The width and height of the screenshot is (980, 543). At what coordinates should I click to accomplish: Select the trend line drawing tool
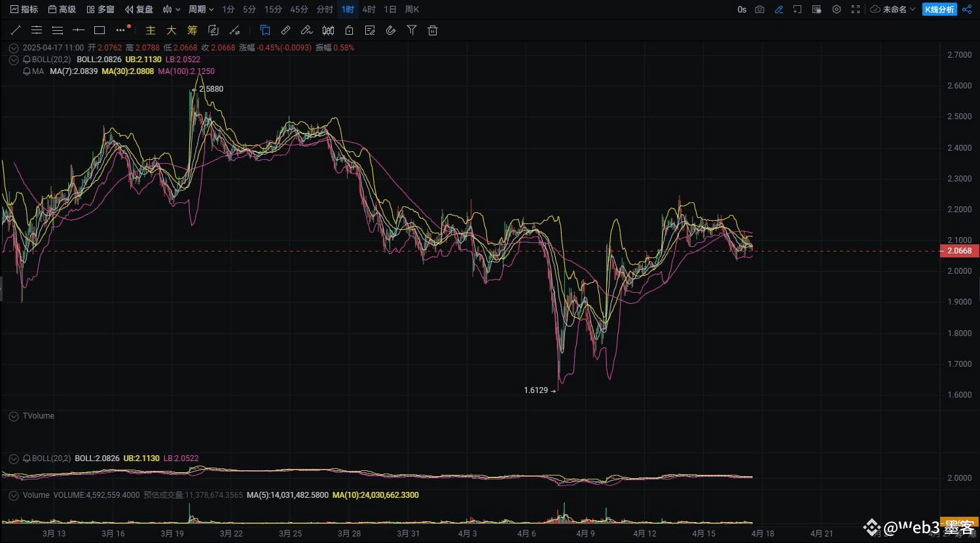point(16,30)
